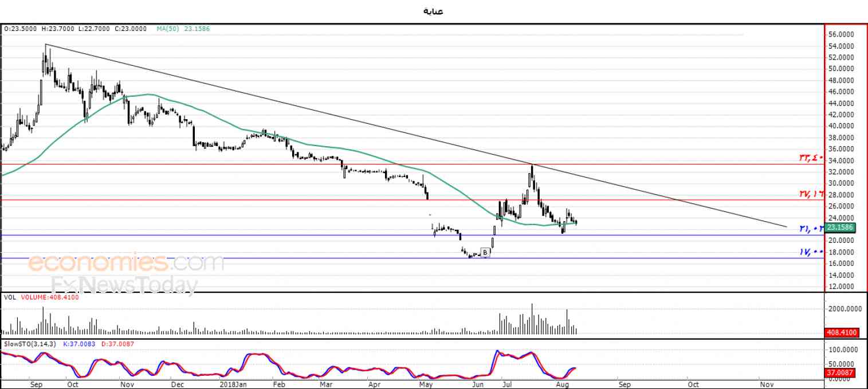Click the blue ١٧,٠٠ support level label
Image resolution: width=868 pixels, height=389 pixels.
[x=811, y=252]
